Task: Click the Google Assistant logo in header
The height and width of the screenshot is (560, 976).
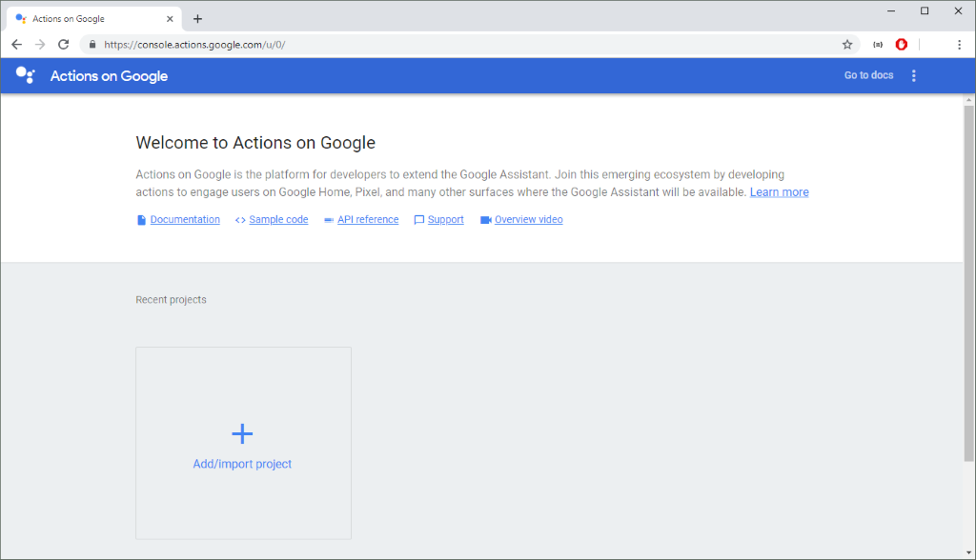Action: (x=25, y=75)
